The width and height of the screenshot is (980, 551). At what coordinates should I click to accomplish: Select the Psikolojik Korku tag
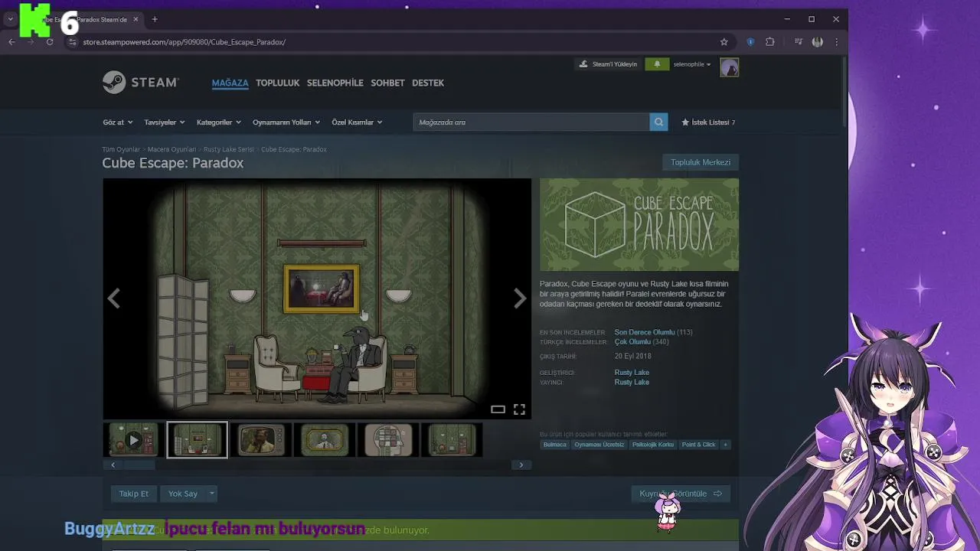click(x=653, y=445)
